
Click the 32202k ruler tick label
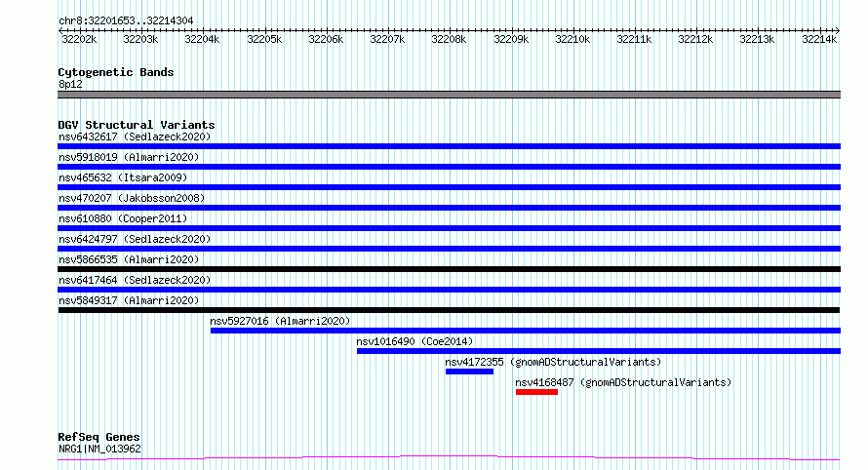click(79, 40)
